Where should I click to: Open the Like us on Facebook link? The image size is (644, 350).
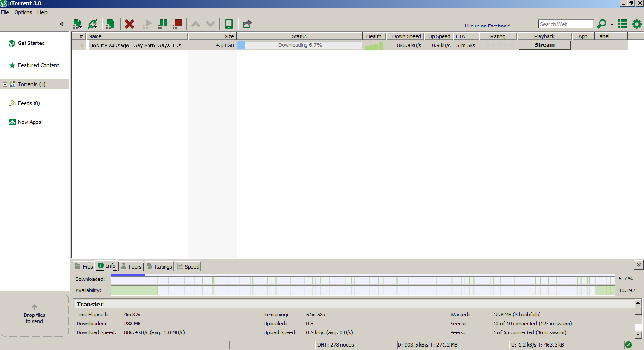point(487,26)
